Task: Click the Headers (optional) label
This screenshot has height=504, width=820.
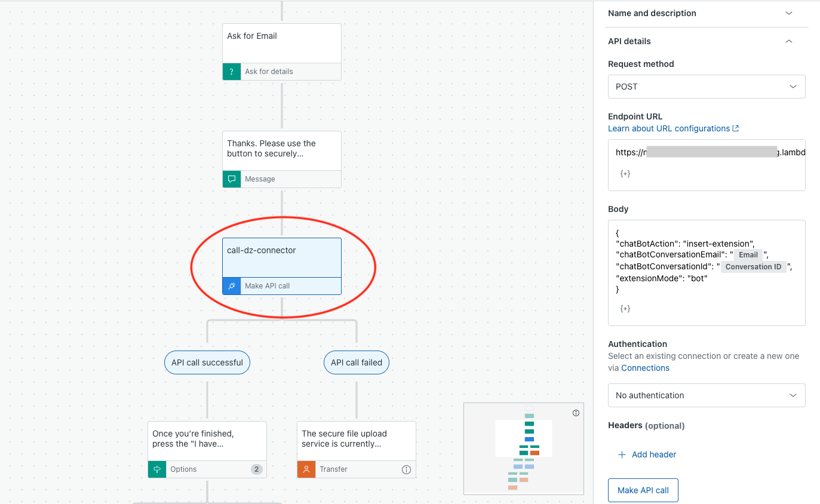Action: 646,426
